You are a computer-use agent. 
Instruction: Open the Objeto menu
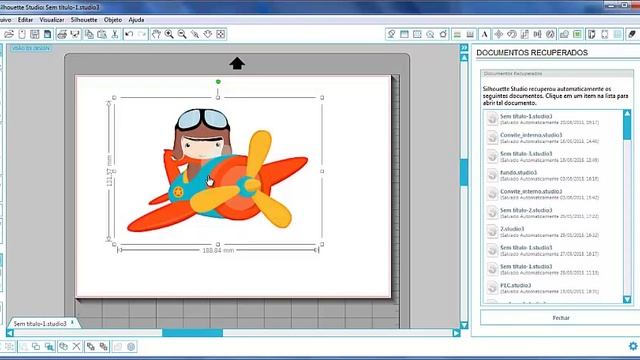(x=113, y=20)
